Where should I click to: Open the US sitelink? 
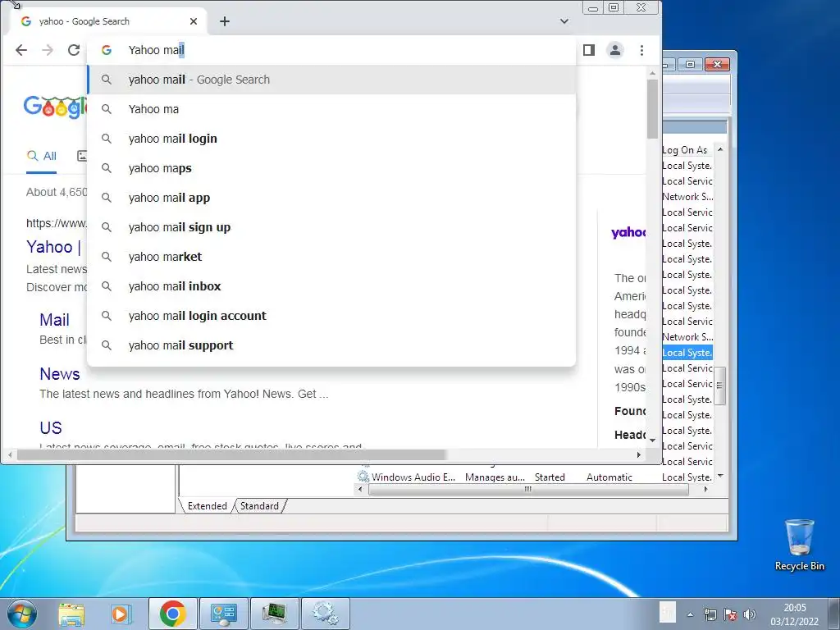[x=51, y=428]
